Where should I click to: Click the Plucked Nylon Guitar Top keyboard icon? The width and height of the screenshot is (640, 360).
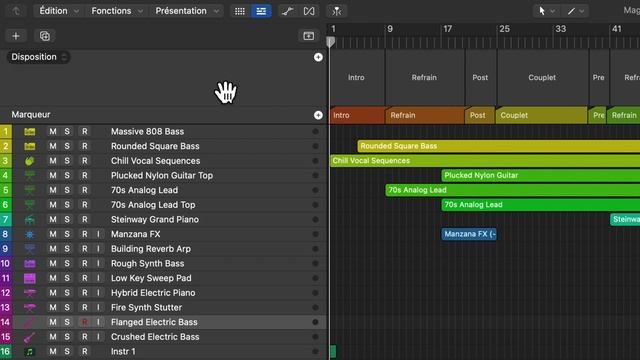pos(29,176)
